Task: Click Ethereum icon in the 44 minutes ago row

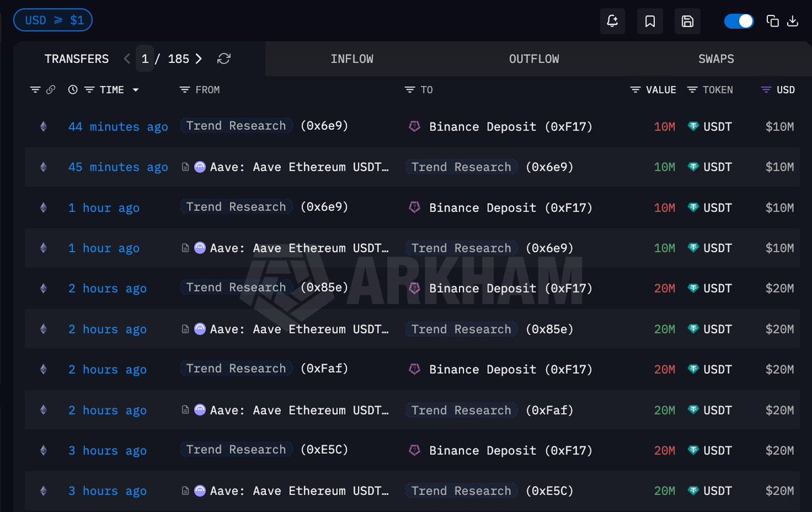Action: [43, 126]
